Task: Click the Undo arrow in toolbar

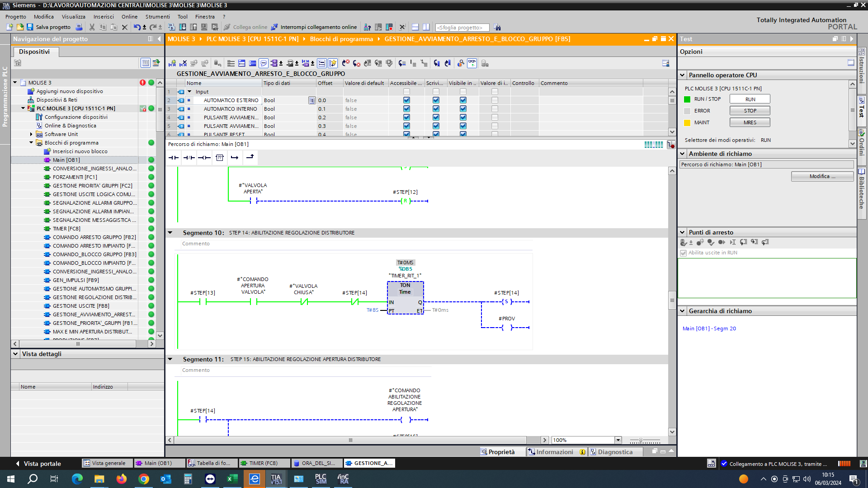Action: [137, 27]
